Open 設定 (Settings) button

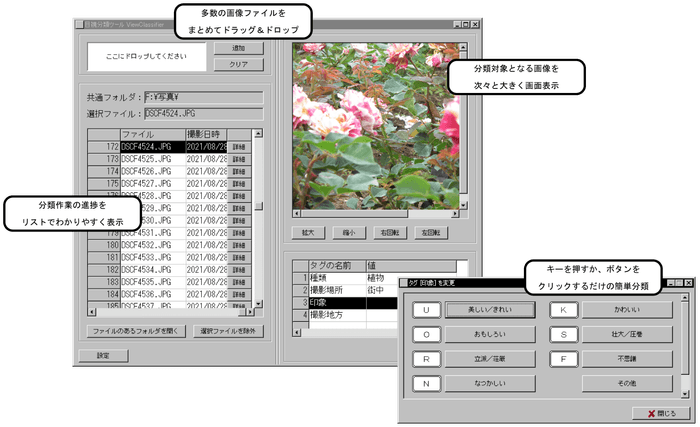[x=103, y=356]
